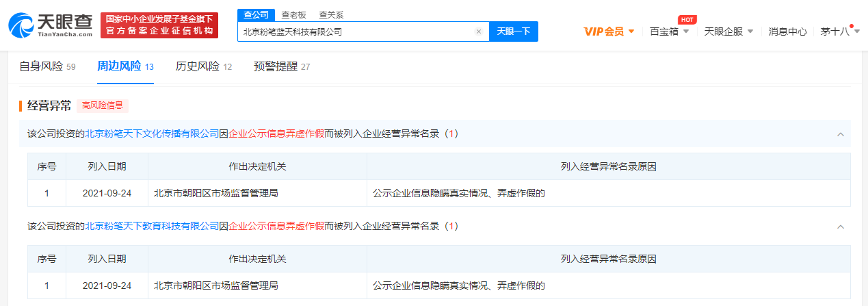Click 列入经营异常名录原因 header in first table
This screenshot has height=306, width=868.
[x=608, y=166]
